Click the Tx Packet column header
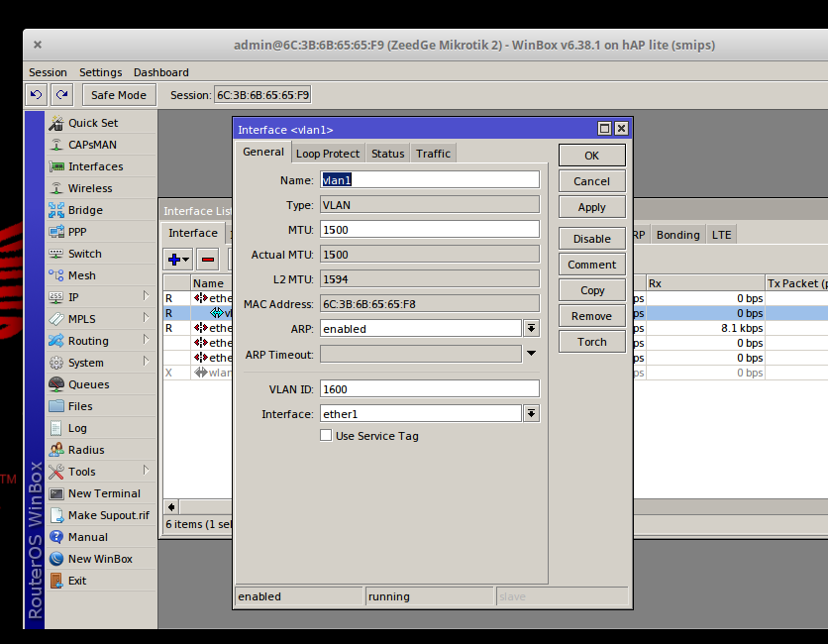The image size is (828, 644). pyautogui.click(x=796, y=283)
